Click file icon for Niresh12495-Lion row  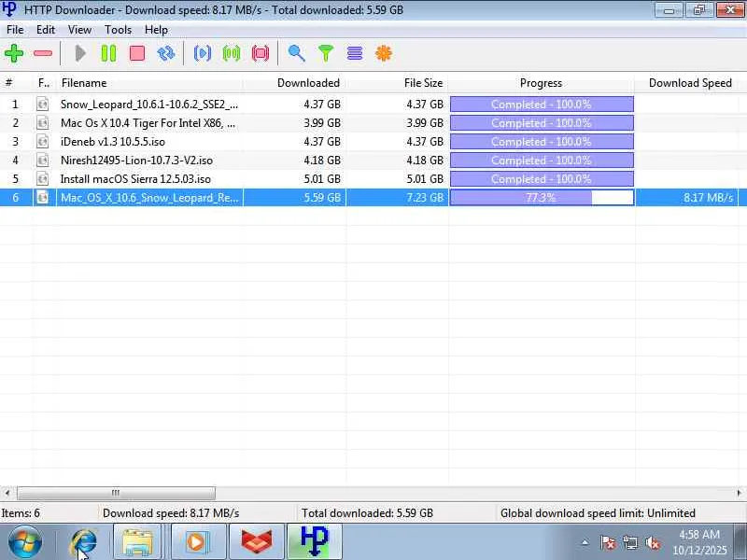(42, 161)
